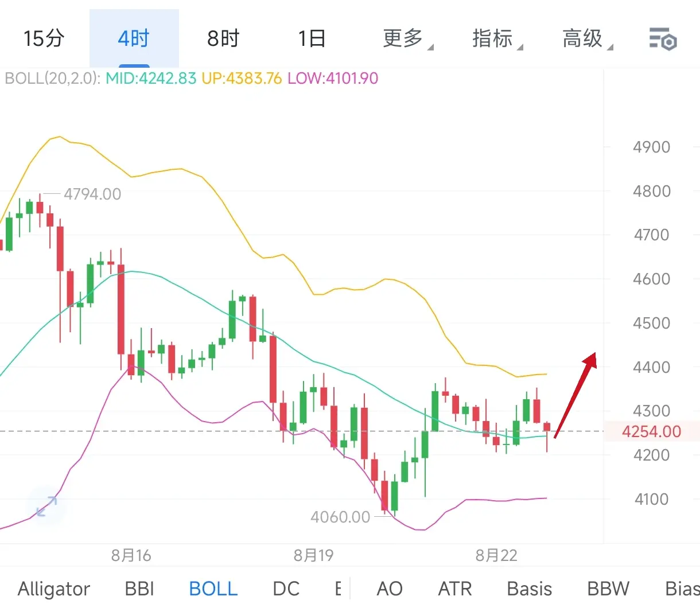Switch to 8时 timeframe

[223, 38]
